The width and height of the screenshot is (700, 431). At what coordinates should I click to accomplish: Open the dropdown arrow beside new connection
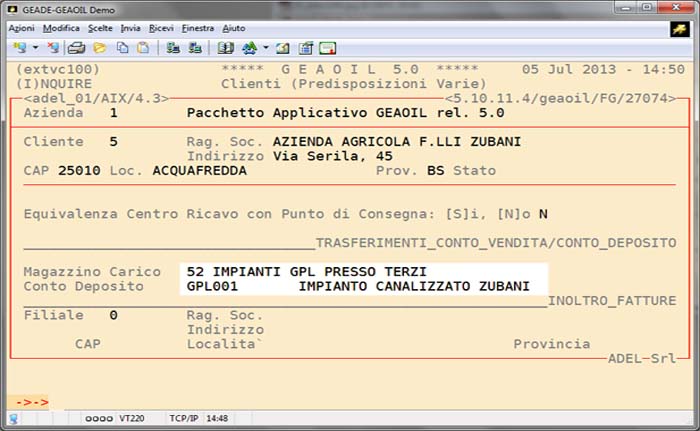coord(36,47)
